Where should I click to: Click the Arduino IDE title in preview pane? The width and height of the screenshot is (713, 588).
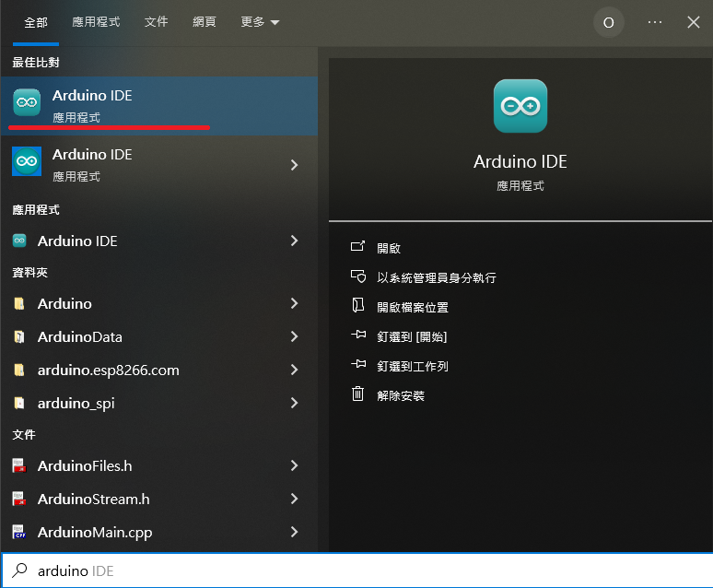520,161
